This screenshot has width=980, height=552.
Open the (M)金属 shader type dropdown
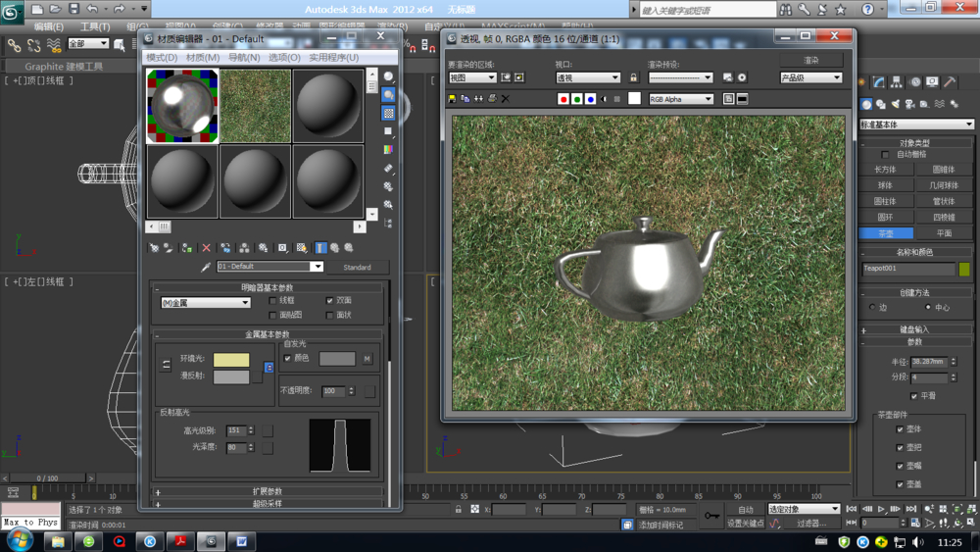[x=206, y=303]
